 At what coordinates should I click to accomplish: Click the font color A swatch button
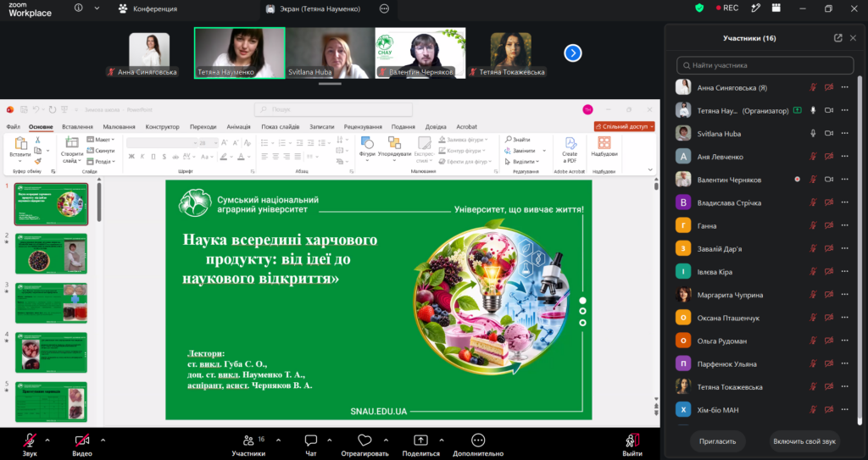click(x=242, y=158)
